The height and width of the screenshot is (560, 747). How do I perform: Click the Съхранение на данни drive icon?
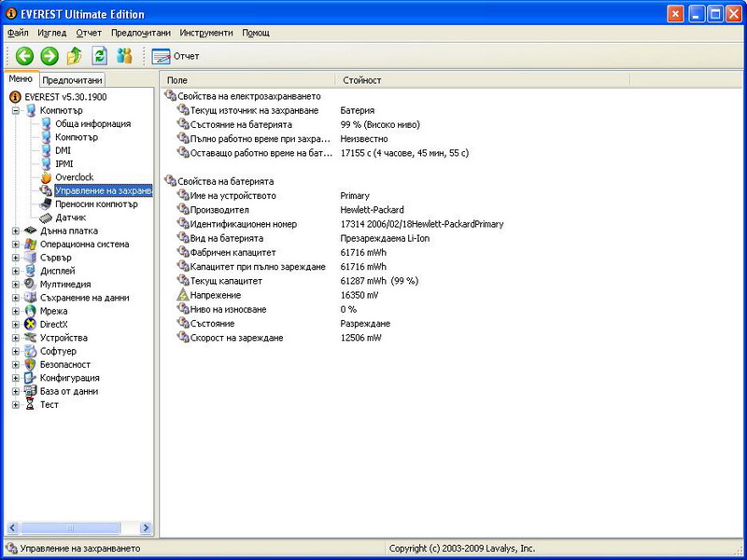(30, 298)
